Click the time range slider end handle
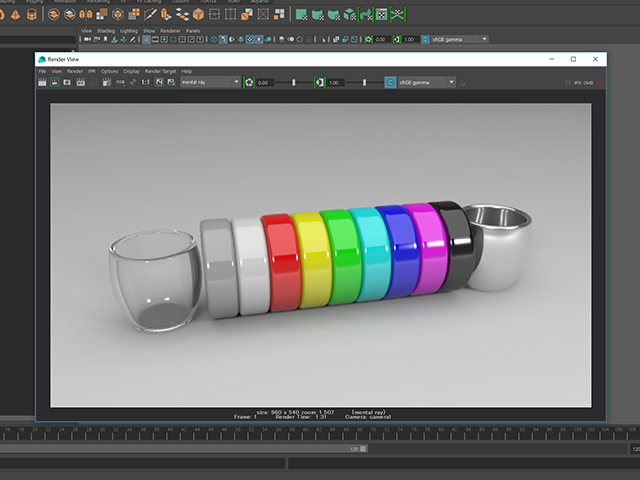The image size is (640, 480). click(x=363, y=449)
